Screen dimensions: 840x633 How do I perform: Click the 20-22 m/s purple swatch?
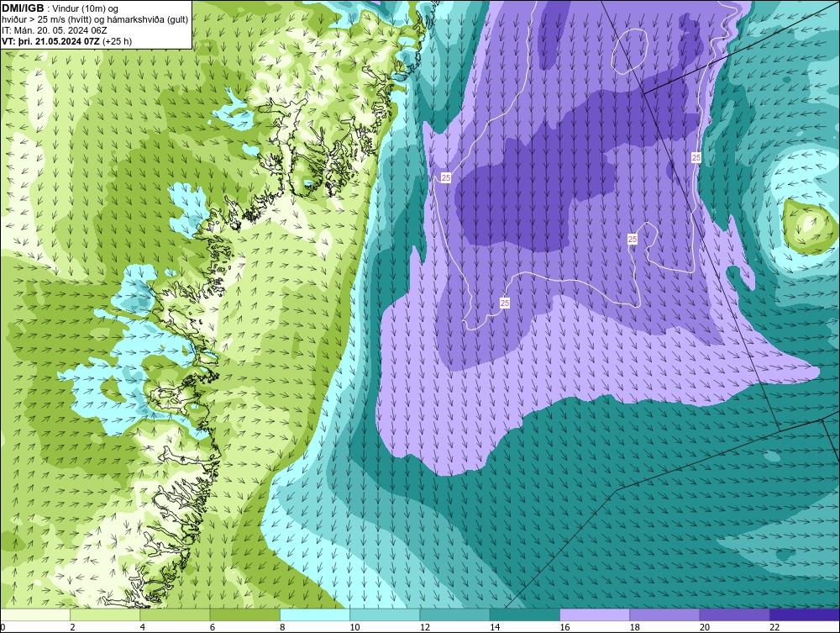tap(734, 615)
